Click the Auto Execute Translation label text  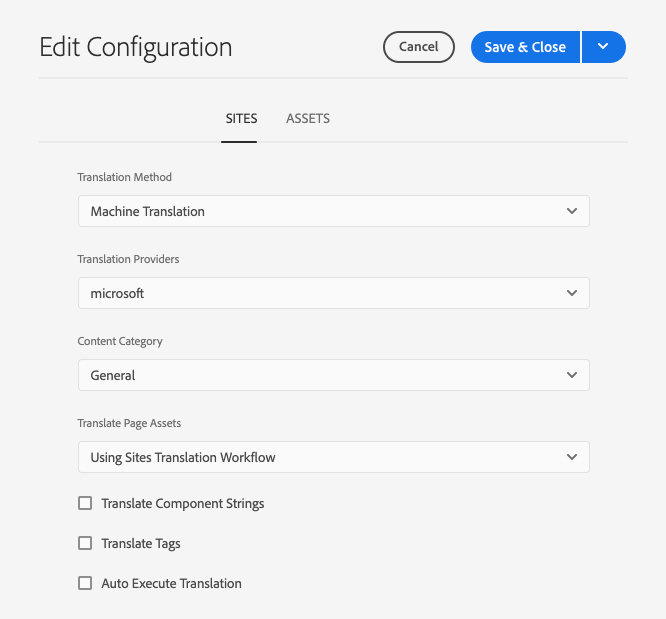click(x=172, y=583)
